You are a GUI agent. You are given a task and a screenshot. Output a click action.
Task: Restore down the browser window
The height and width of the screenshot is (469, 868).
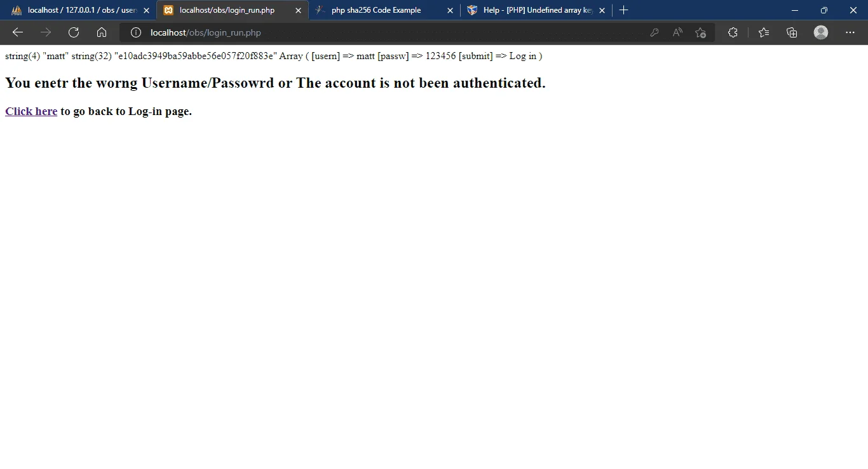point(824,10)
